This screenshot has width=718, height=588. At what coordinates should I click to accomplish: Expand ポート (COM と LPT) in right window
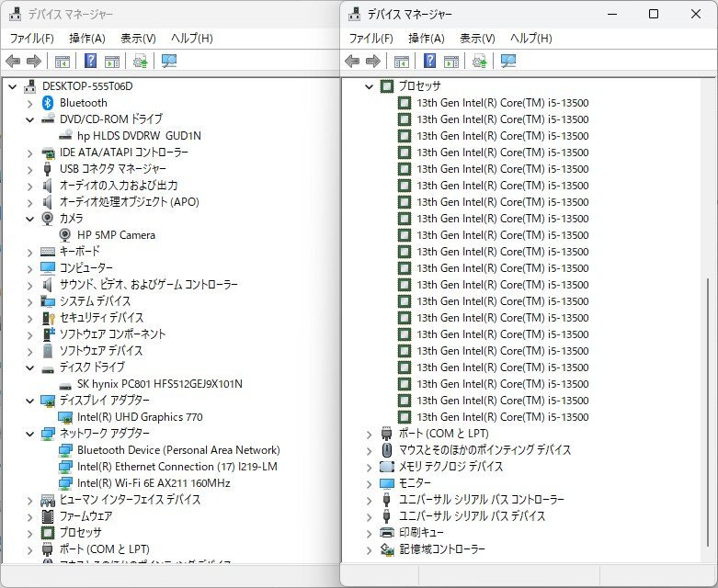(369, 434)
